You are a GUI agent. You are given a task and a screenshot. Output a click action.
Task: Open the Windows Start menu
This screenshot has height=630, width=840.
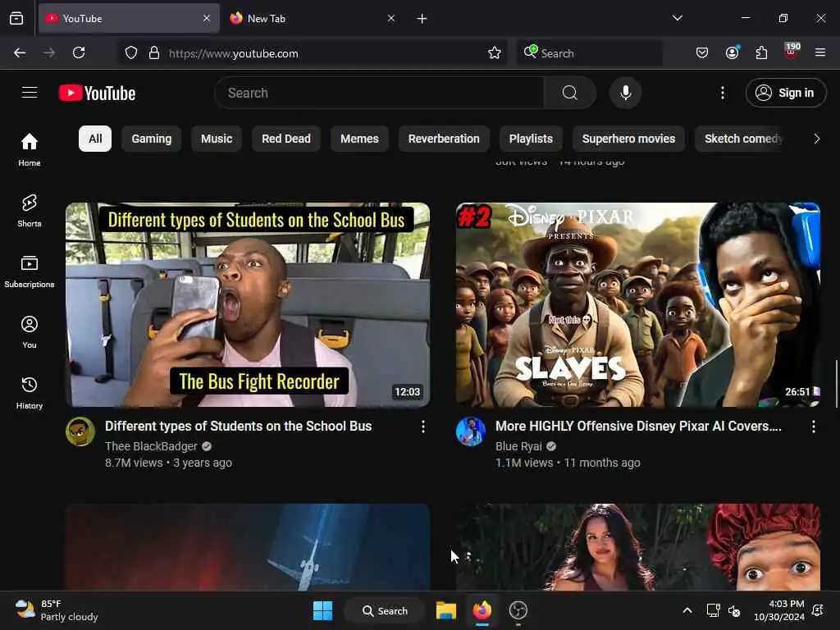tap(322, 610)
